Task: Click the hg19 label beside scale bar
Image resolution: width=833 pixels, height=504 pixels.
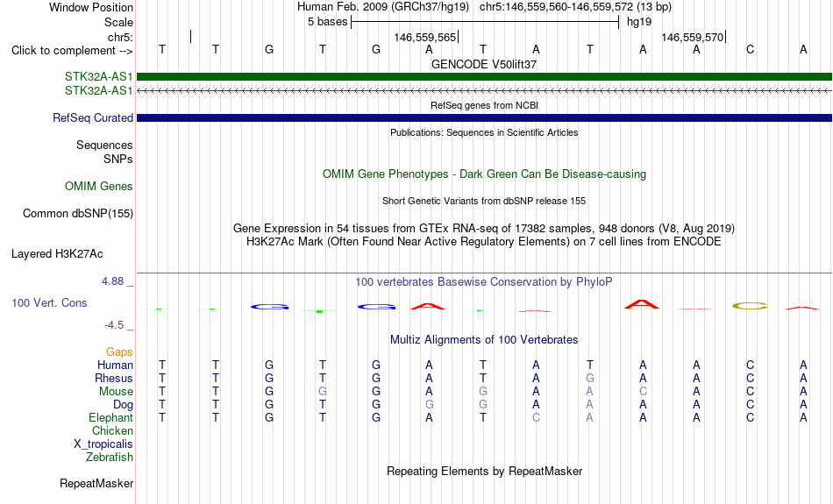Action: [639, 22]
